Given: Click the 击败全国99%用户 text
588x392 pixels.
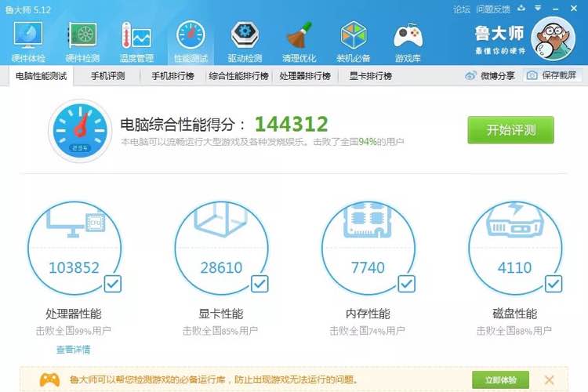Looking at the screenshot, I should pos(73,331).
